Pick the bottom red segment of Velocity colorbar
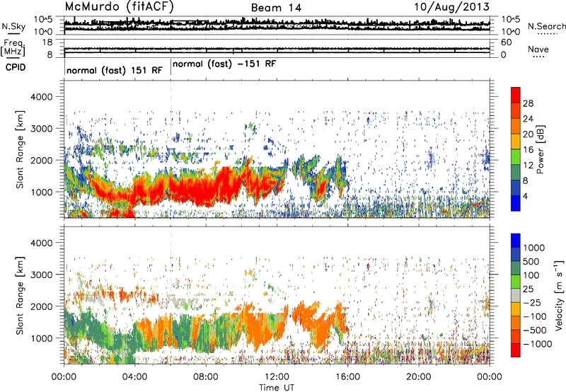Image resolution: width=566 pixels, height=392 pixels. pyautogui.click(x=516, y=350)
